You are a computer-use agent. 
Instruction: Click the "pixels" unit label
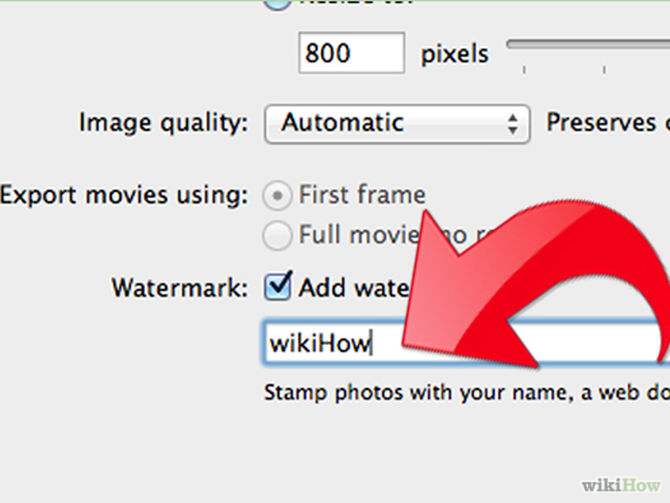coord(455,53)
